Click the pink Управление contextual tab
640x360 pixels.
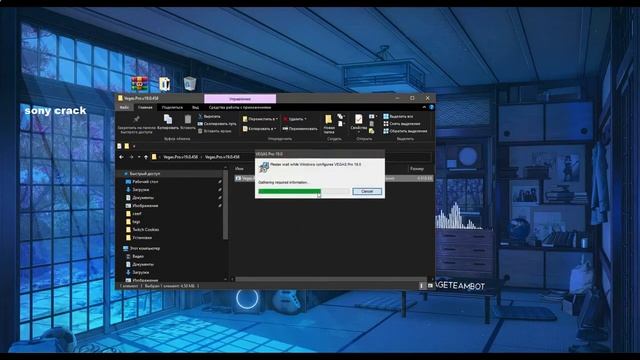240,99
